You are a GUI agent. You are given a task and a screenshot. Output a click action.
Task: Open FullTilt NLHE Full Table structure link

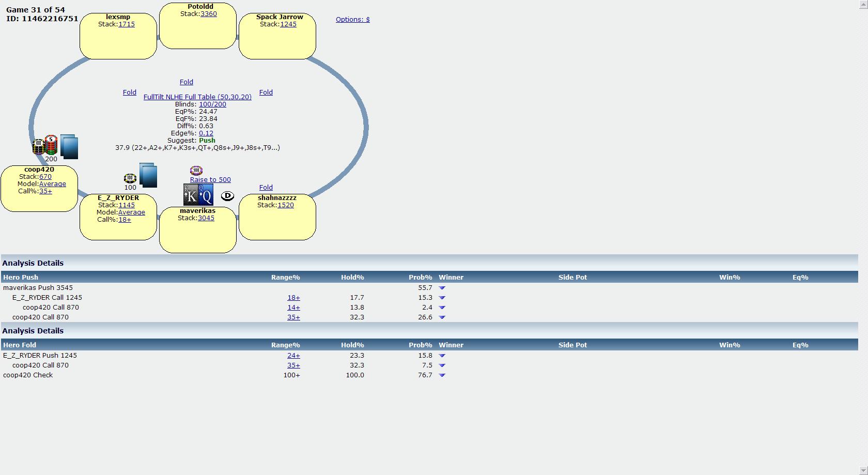point(197,97)
